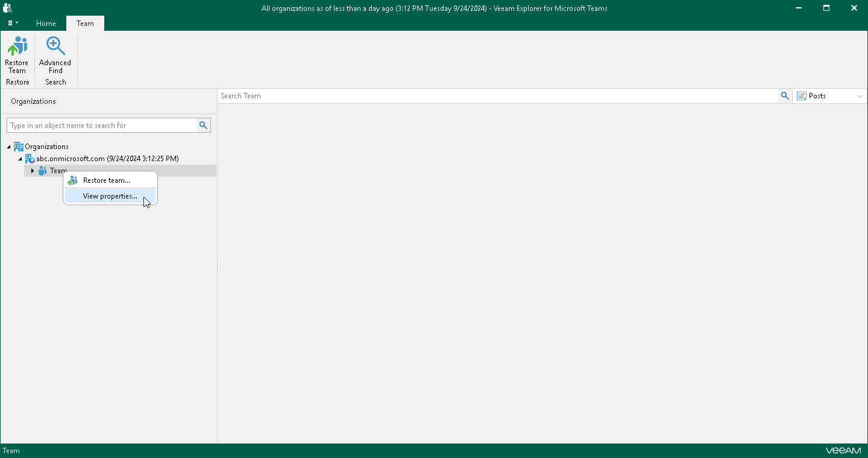Viewport: 868px width, 458px height.
Task: Click the Search Team magnifier icon
Action: (785, 96)
